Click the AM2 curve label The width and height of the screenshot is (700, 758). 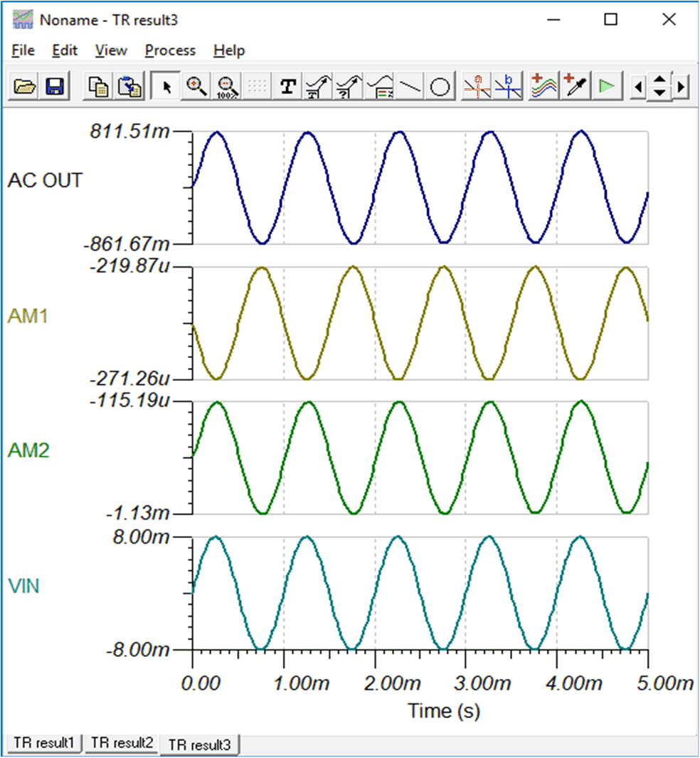click(x=28, y=451)
